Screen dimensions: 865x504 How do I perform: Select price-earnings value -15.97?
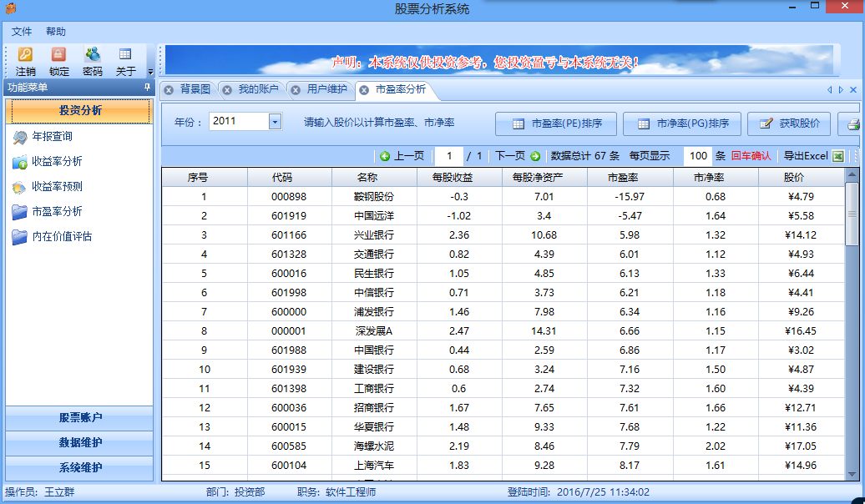pyautogui.click(x=630, y=197)
